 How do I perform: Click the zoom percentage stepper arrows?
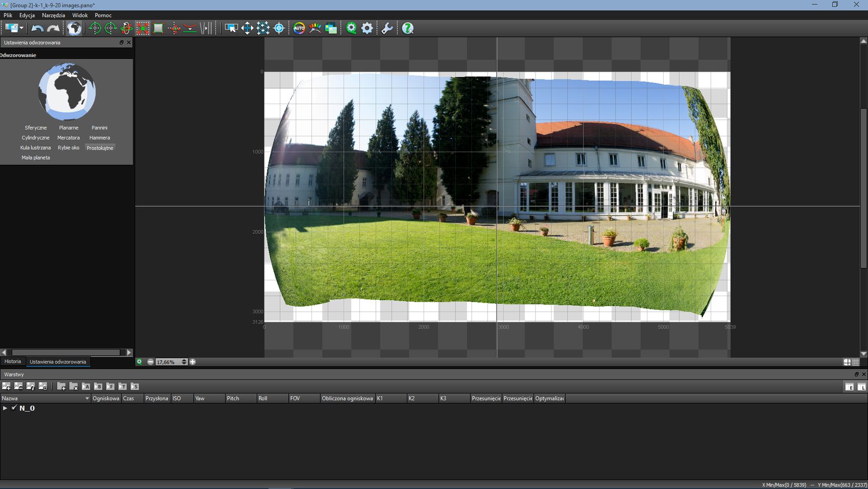(184, 362)
